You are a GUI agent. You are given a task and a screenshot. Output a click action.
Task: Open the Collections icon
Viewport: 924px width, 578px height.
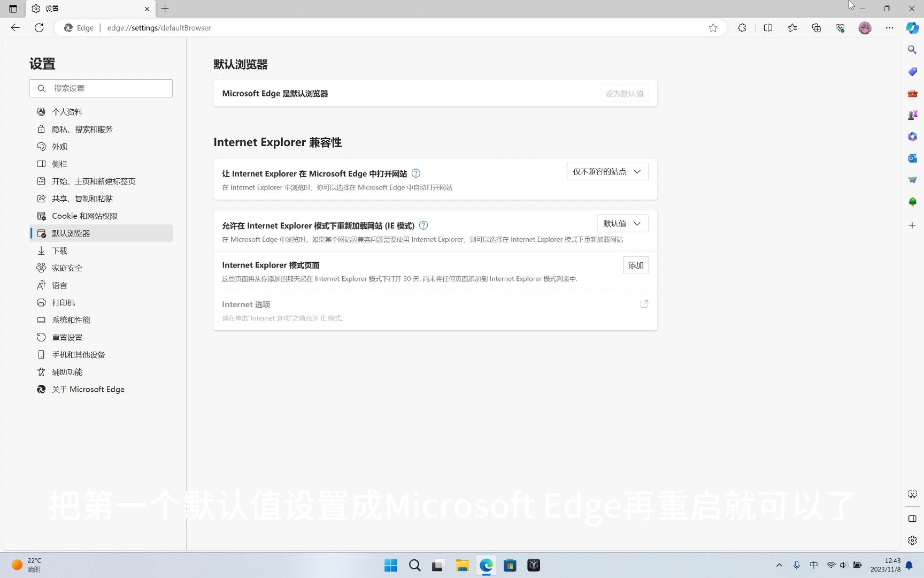(816, 28)
